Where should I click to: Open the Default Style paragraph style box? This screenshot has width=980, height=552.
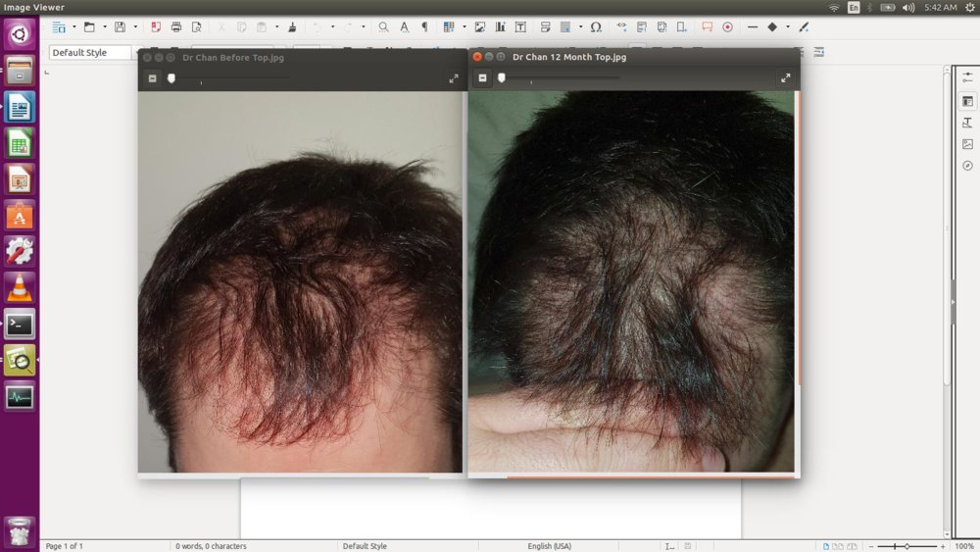coord(90,53)
